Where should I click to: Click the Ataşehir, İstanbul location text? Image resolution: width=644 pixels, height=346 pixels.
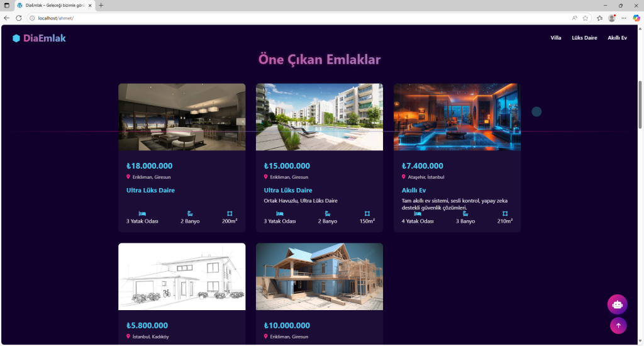click(426, 177)
